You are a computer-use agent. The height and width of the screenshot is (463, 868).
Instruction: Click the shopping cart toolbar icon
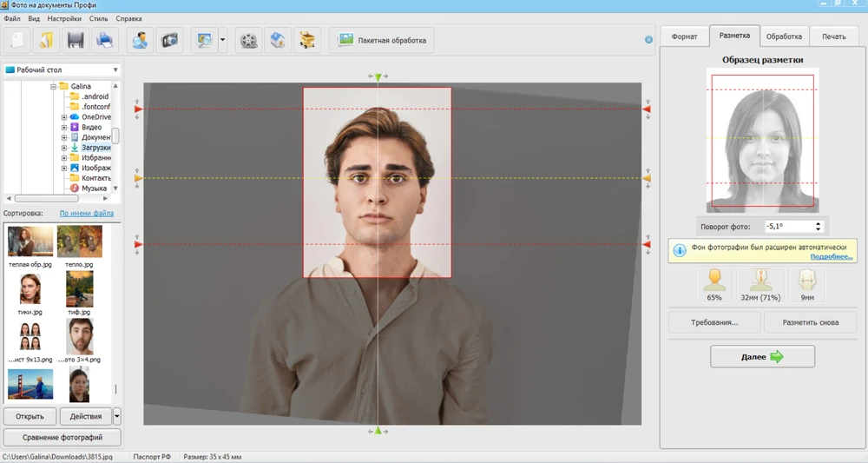[306, 40]
